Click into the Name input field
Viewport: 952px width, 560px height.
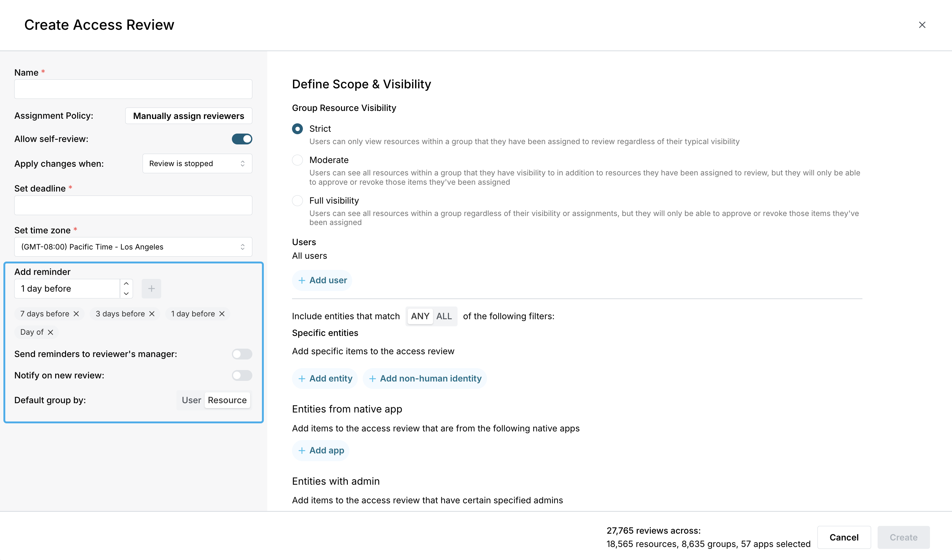pyautogui.click(x=133, y=89)
